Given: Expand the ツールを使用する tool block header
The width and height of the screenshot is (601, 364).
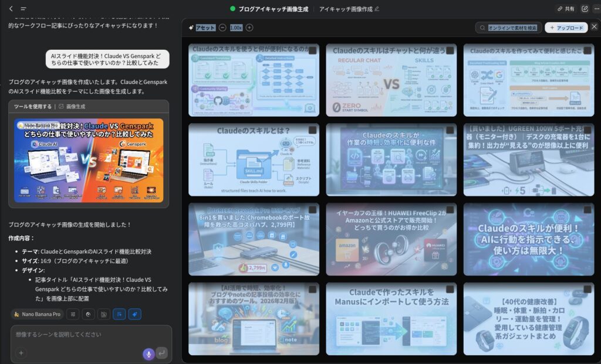Looking at the screenshot, I should 33,107.
